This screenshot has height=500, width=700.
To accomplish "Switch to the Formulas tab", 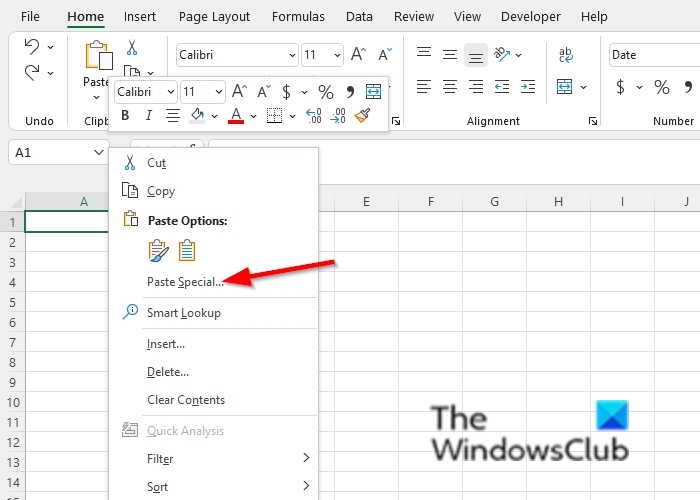I will click(x=298, y=17).
